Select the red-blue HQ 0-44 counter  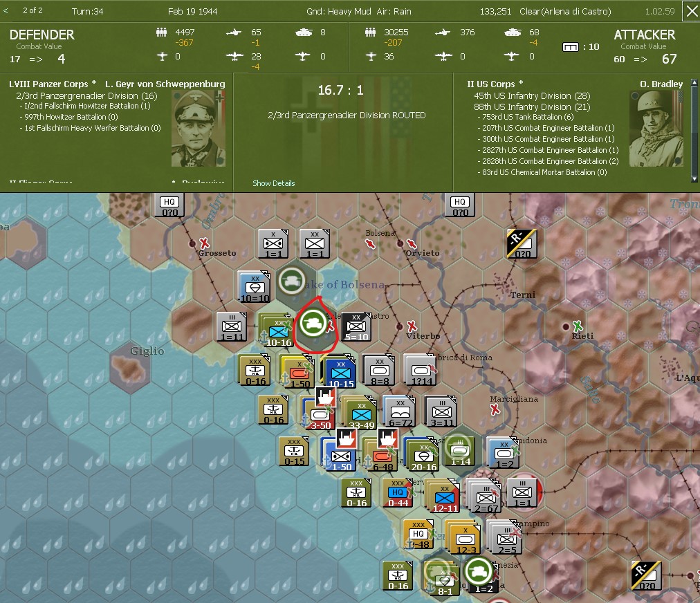point(397,493)
